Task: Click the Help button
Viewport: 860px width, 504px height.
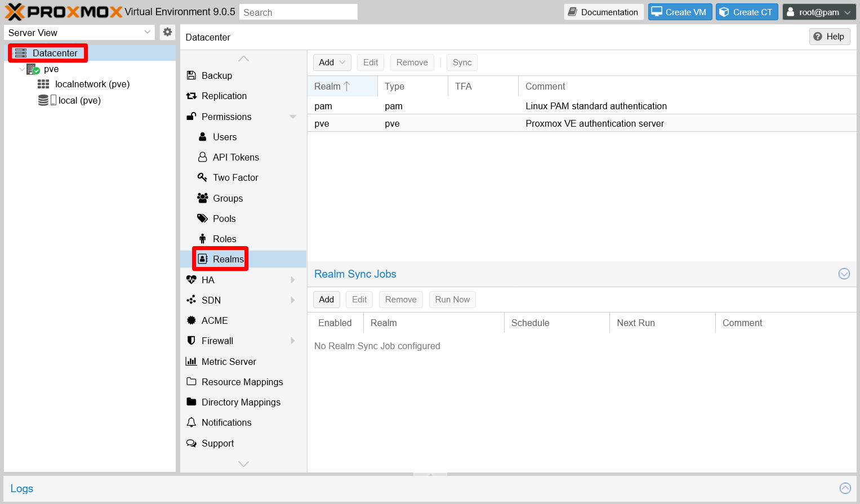Action: click(x=829, y=36)
